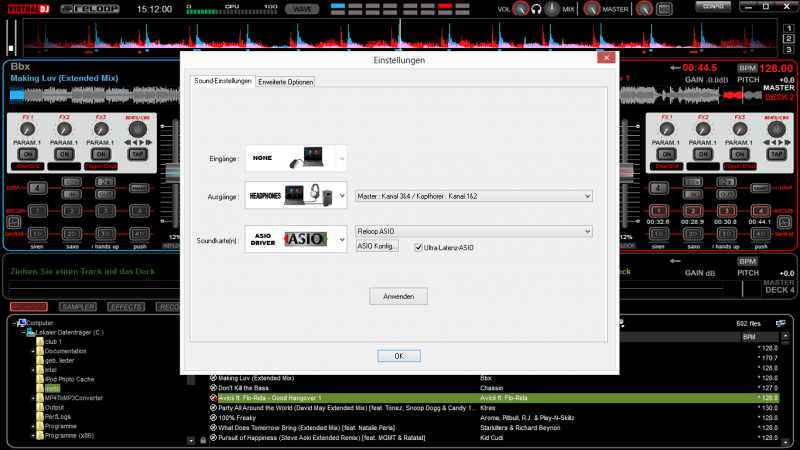This screenshot has height=450, width=800.
Task: Click the loop 2x button on left deck
Action: (105, 182)
